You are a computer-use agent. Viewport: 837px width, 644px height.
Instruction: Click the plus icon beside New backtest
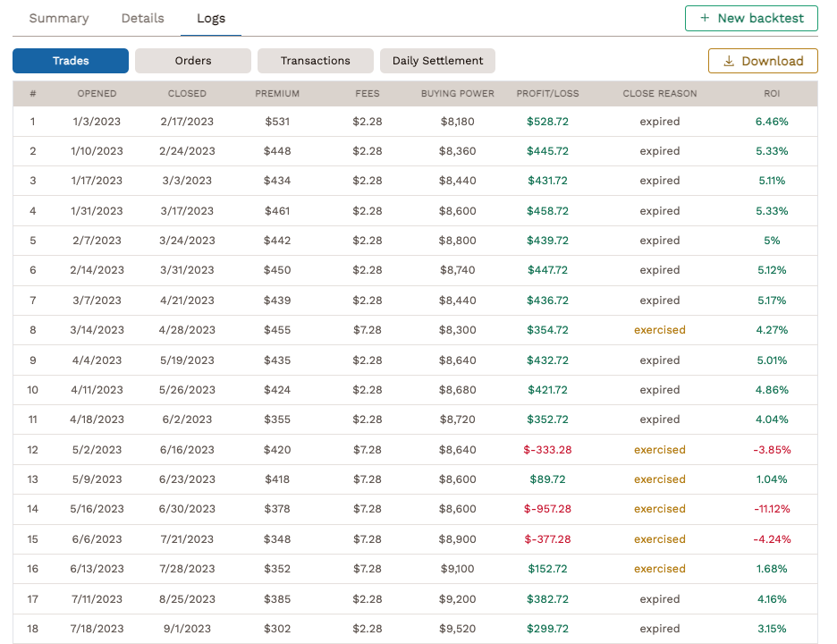[703, 18]
